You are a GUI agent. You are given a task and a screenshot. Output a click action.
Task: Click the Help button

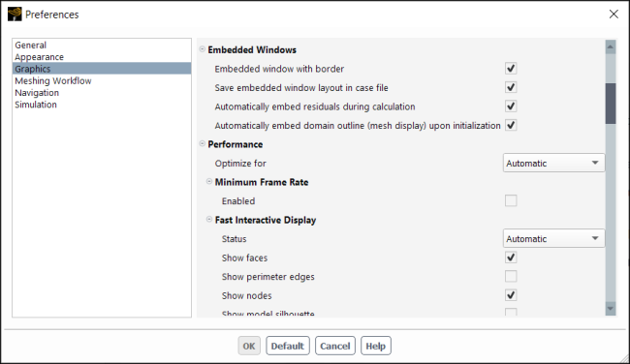376,346
